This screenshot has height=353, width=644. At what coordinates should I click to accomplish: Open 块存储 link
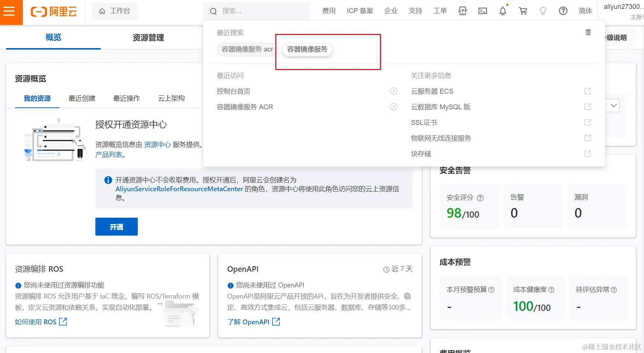421,154
